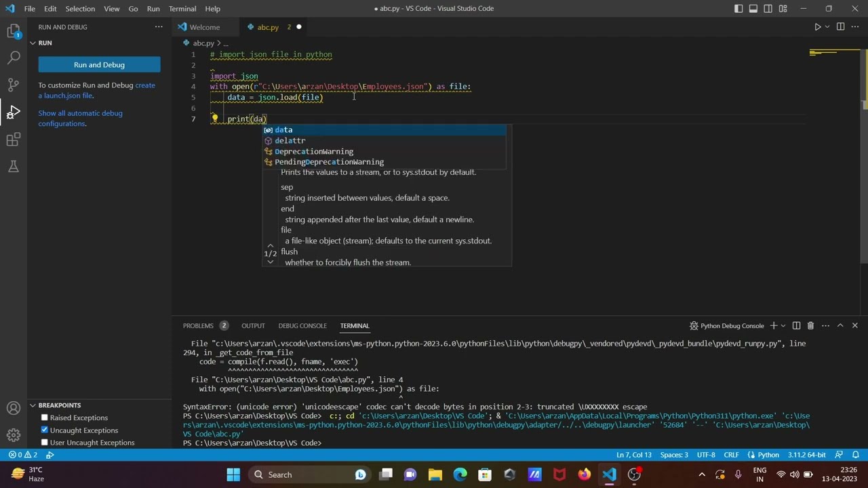Open Run and Debug panel more actions
868x488 pixels.
click(x=159, y=27)
